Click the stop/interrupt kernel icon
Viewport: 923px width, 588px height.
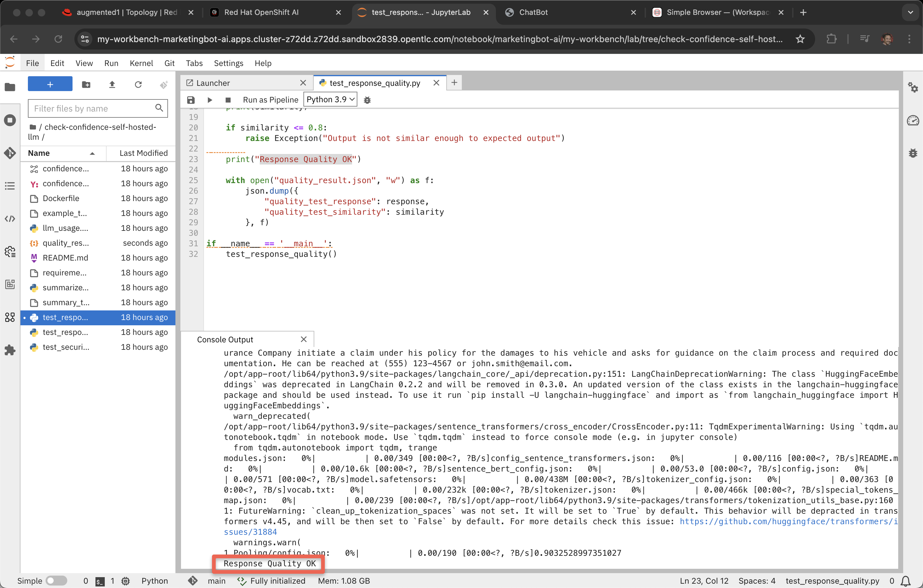pyautogui.click(x=228, y=100)
